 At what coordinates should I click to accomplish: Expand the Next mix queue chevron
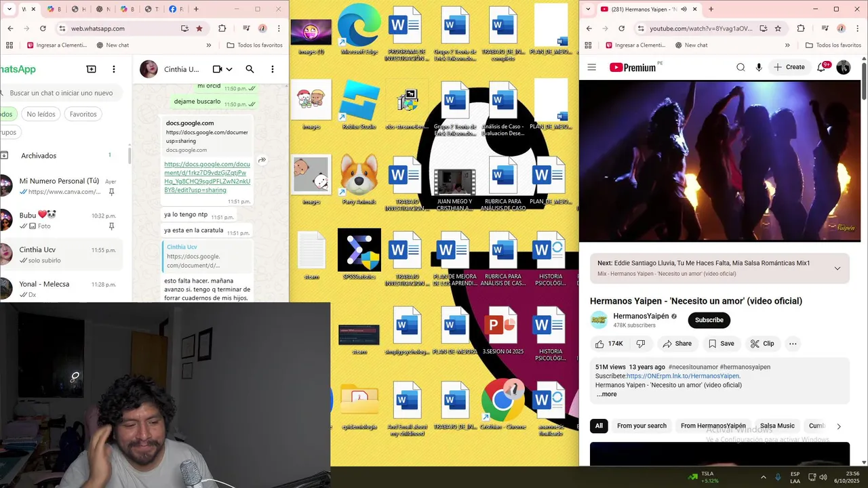(x=837, y=268)
